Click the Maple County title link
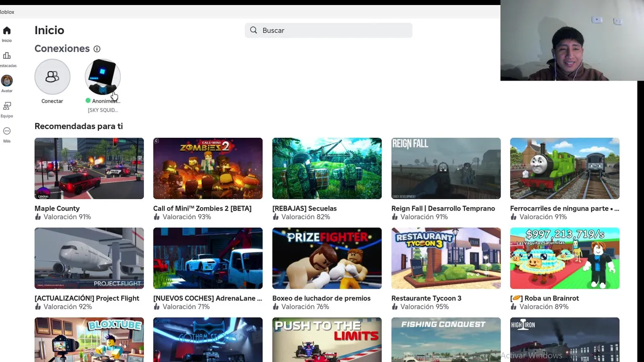This screenshot has height=362, width=644. (57, 208)
